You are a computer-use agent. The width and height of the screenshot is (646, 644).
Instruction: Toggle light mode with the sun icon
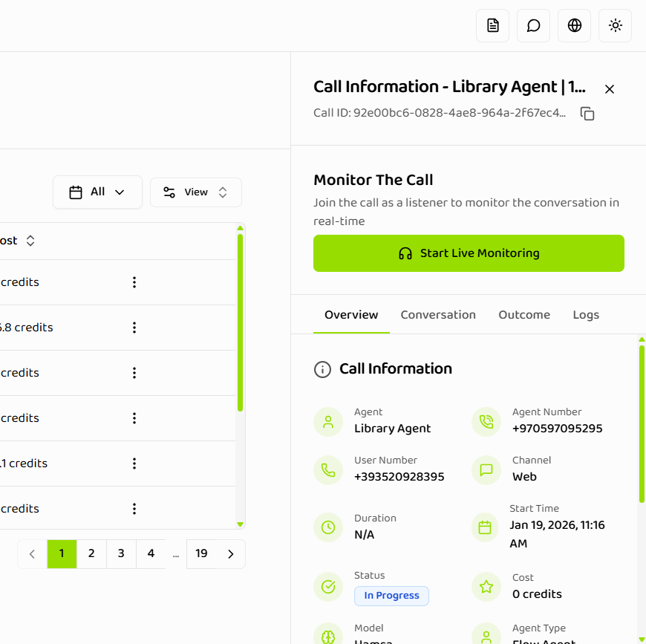click(x=615, y=25)
